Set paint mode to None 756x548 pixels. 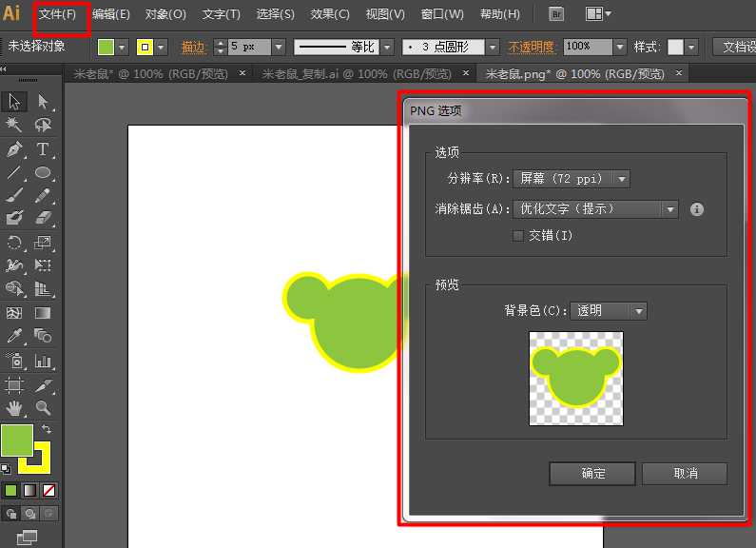coord(48,491)
